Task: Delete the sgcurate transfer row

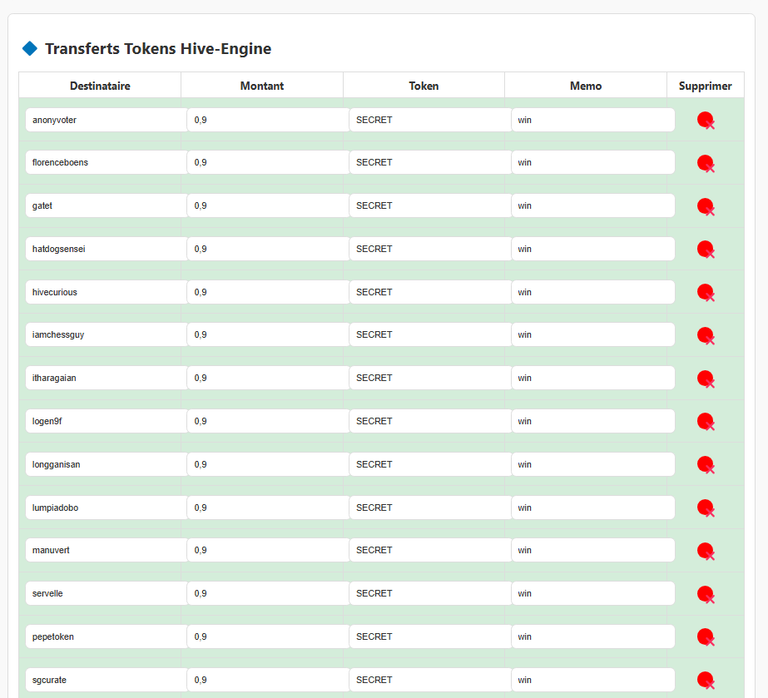Action: [705, 680]
